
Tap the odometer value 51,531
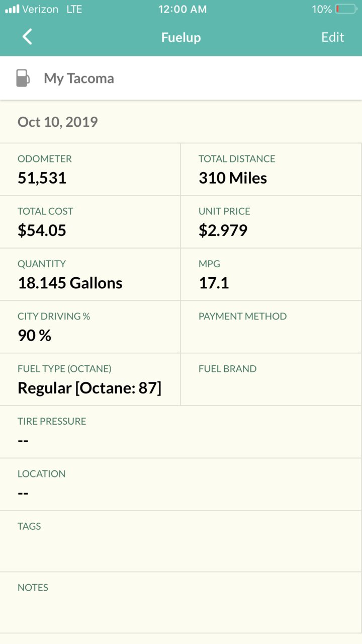[42, 178]
